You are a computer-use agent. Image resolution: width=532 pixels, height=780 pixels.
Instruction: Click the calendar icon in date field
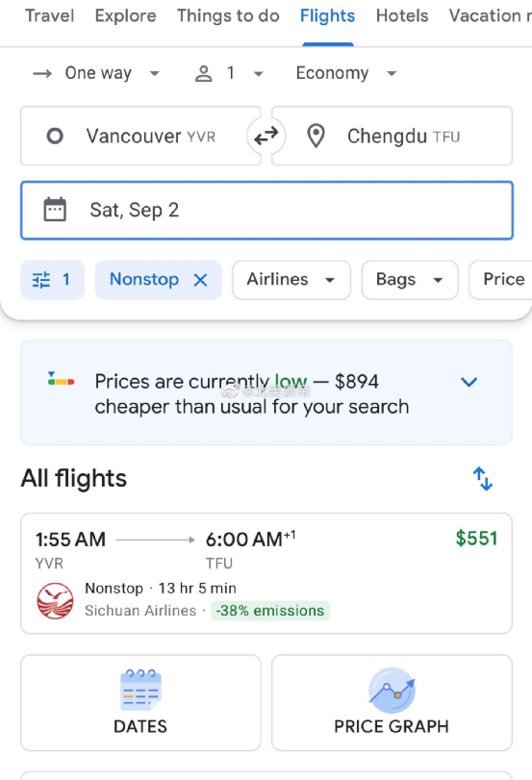(x=55, y=210)
